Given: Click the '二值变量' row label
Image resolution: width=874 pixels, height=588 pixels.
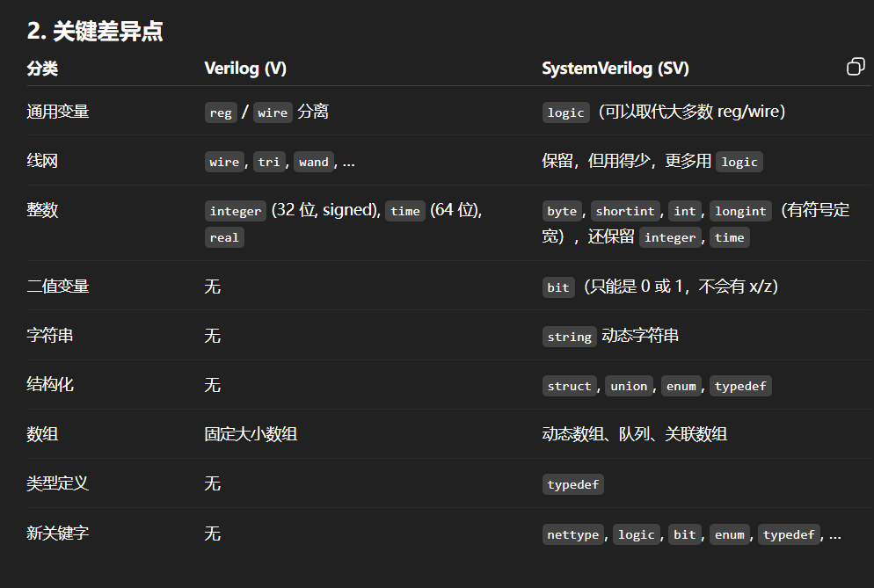Looking at the screenshot, I should click(58, 287).
